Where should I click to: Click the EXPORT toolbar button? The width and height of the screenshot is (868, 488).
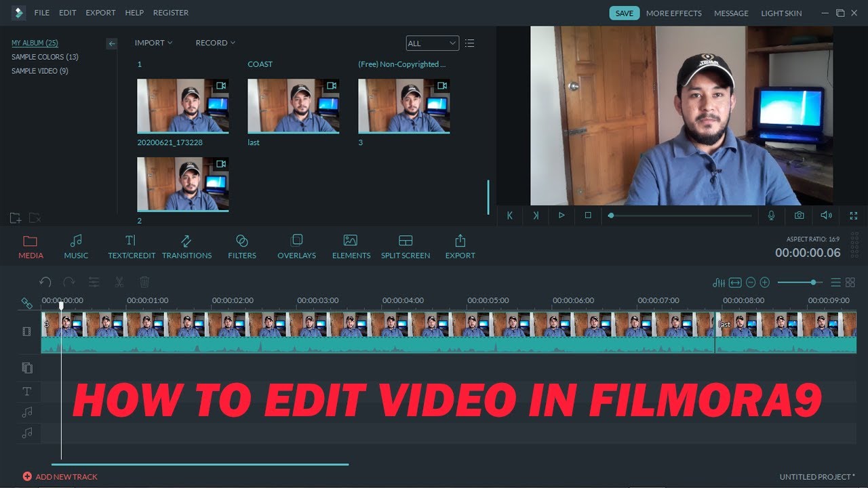(460, 247)
